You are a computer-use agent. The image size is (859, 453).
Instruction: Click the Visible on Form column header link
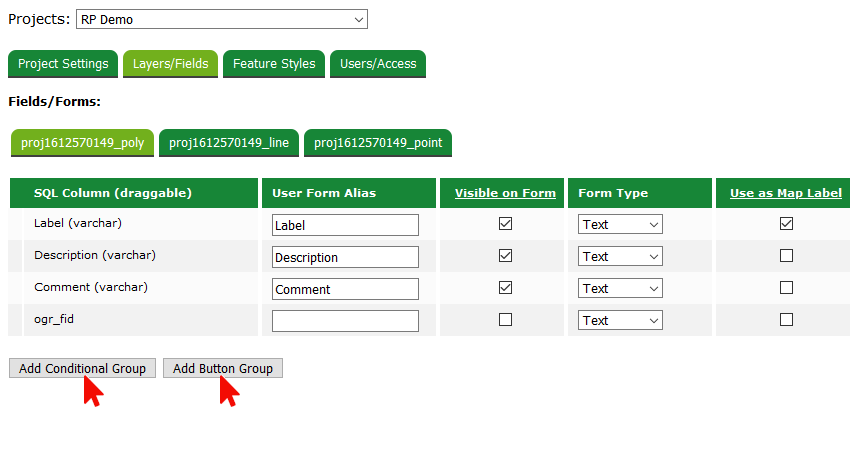point(505,193)
